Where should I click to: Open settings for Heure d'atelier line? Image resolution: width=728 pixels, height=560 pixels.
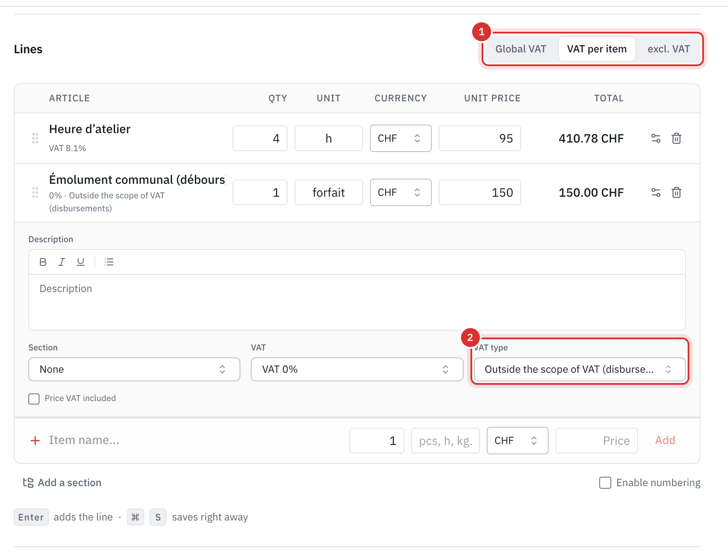(655, 138)
